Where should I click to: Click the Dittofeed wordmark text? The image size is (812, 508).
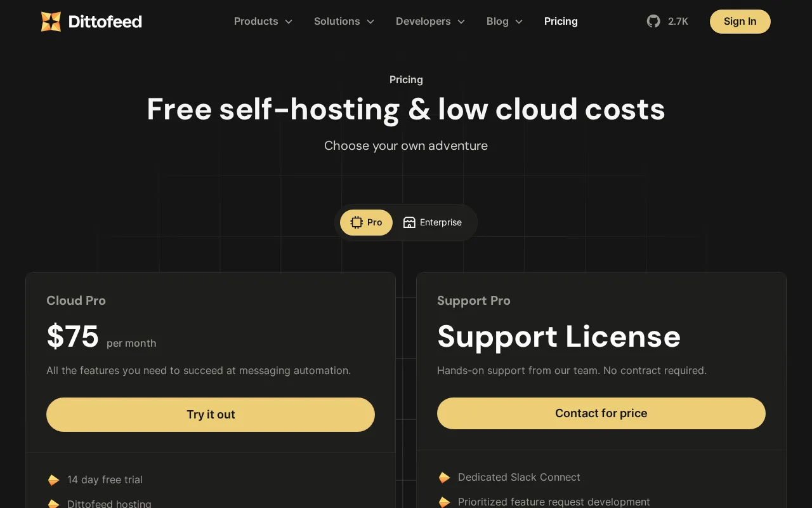(105, 22)
